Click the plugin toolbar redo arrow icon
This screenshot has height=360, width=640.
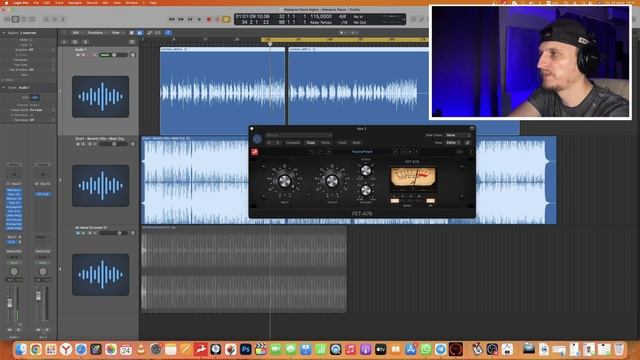tap(321, 152)
